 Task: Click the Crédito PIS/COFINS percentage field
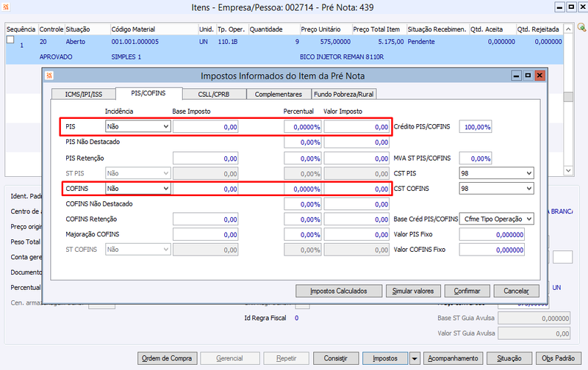coord(475,126)
